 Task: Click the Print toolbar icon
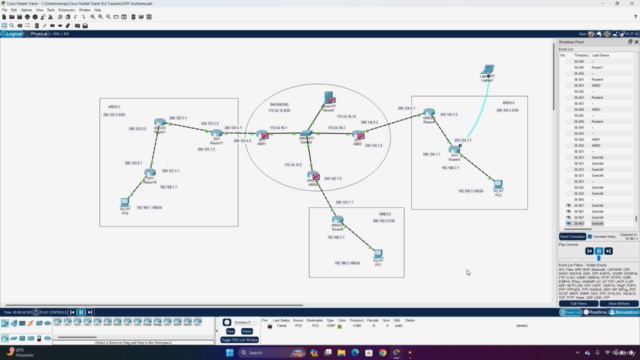(x=27, y=17)
